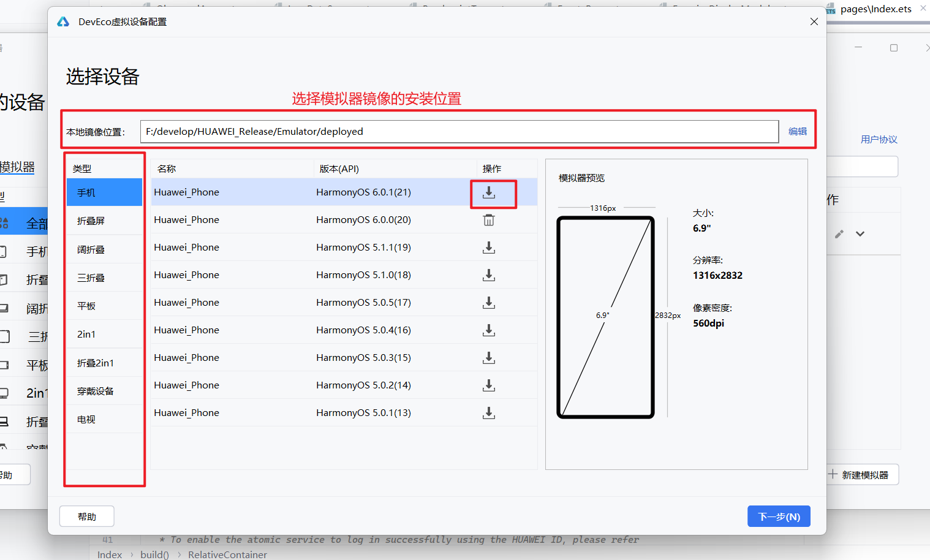Select 穿戴设备 device type
Viewport: 930px width, 560px height.
click(104, 391)
